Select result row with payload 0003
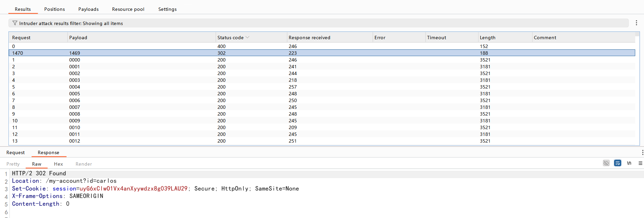The width and height of the screenshot is (644, 218). coord(75,80)
